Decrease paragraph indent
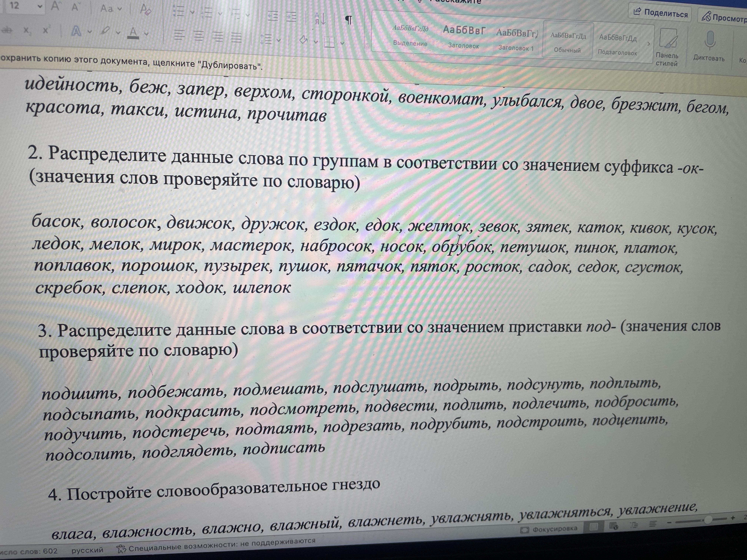The width and height of the screenshot is (747, 560). coord(273,16)
